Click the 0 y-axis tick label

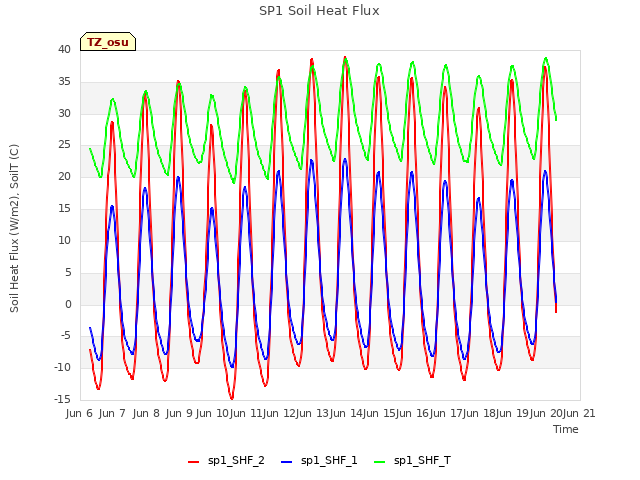point(68,304)
